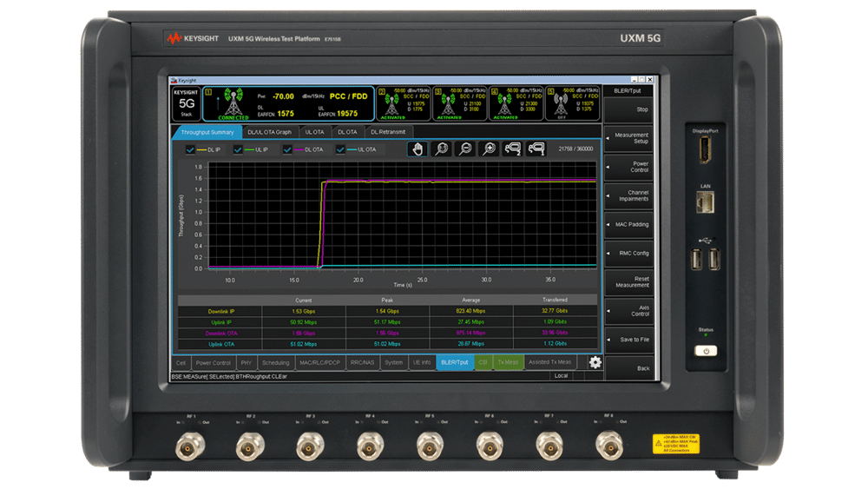Switch to the Throughput Summary tab
868x489 pixels.
click(x=207, y=132)
